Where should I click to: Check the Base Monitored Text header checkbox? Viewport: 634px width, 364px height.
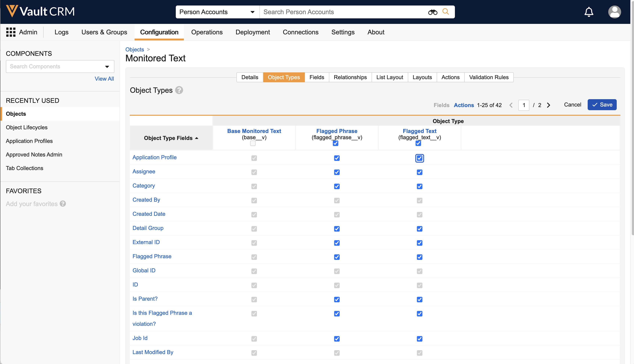[x=252, y=143]
